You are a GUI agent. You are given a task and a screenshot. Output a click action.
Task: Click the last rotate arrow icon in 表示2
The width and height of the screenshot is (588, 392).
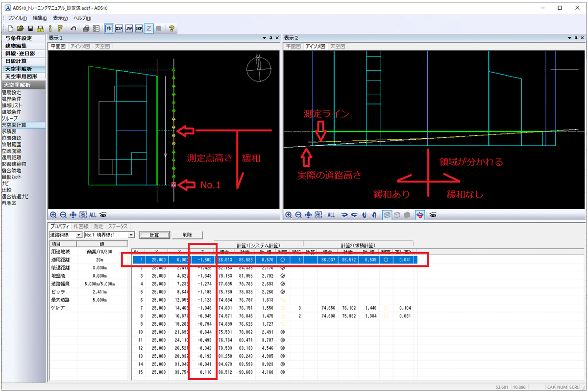click(x=374, y=214)
